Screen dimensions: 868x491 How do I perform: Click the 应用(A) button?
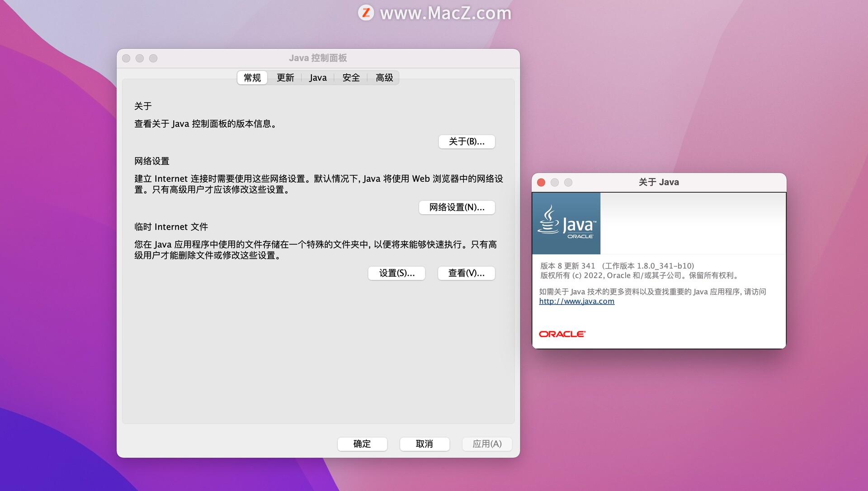tap(487, 444)
